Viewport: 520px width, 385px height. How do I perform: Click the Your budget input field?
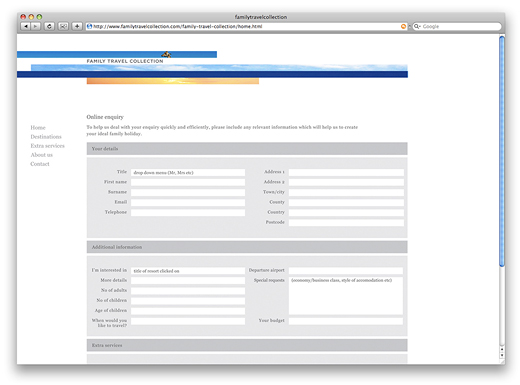tap(346, 321)
